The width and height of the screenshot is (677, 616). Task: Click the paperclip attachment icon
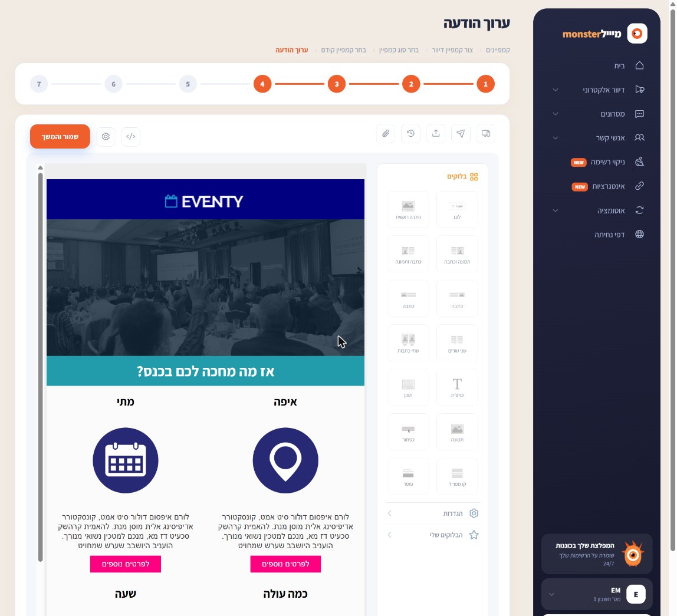386,134
